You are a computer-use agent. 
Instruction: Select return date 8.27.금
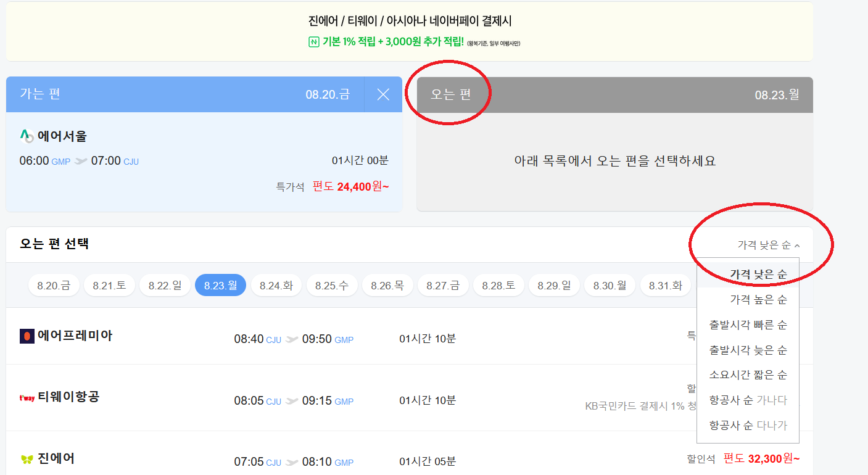(443, 285)
